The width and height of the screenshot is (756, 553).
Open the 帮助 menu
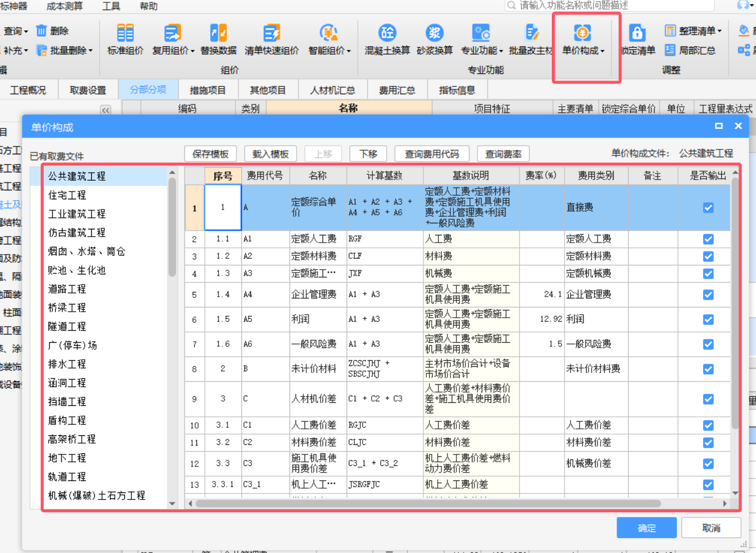pos(148,6)
